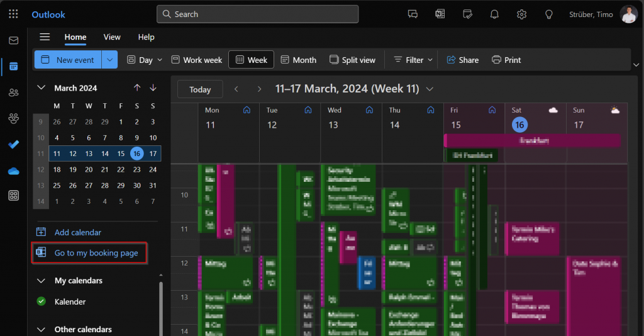Open the Settings gear icon
The height and width of the screenshot is (336, 644).
[521, 14]
